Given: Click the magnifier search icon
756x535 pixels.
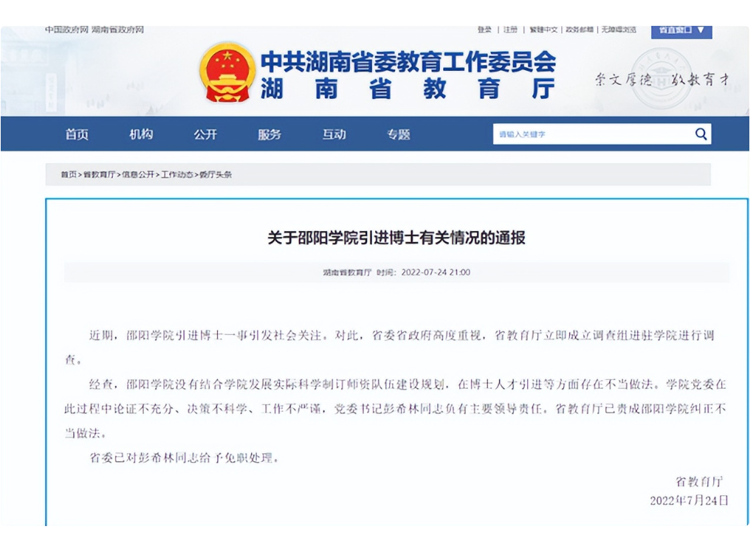Looking at the screenshot, I should (x=701, y=134).
